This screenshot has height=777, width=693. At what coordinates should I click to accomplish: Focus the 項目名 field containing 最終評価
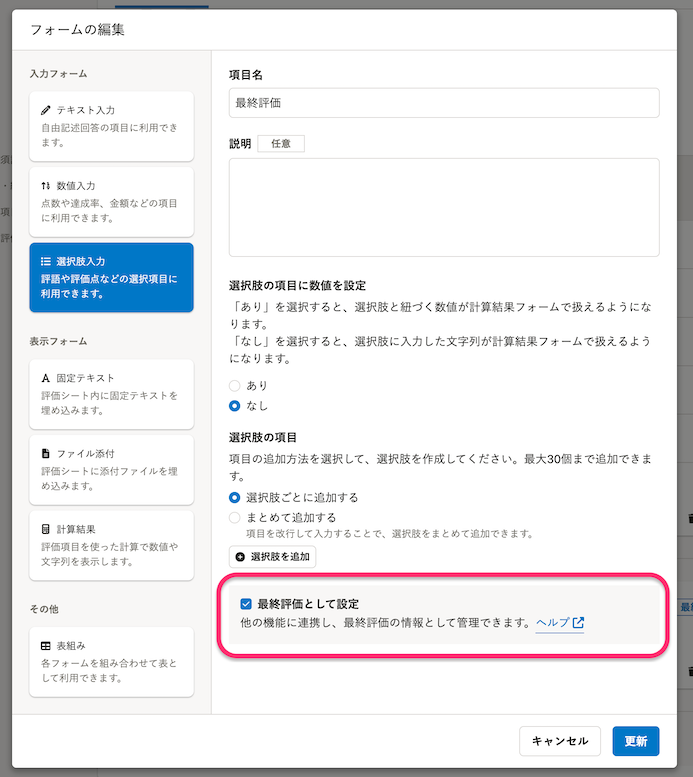pos(444,103)
